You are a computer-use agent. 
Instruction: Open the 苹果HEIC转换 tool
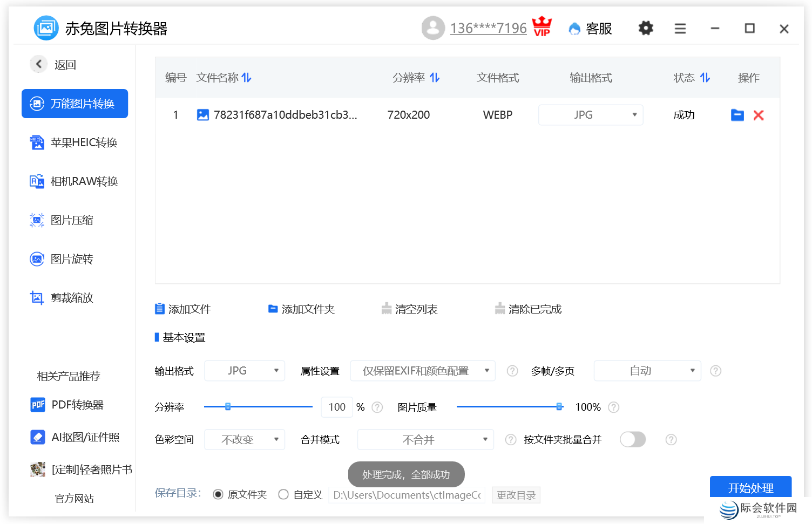click(x=75, y=142)
